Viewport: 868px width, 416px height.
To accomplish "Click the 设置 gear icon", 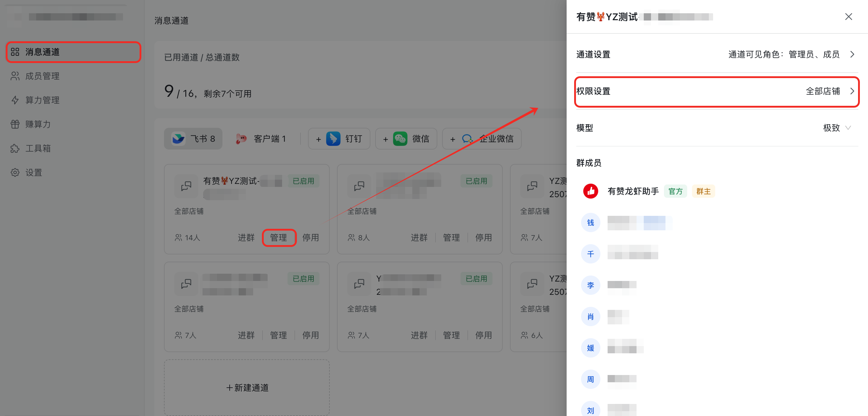I will pyautogui.click(x=15, y=173).
